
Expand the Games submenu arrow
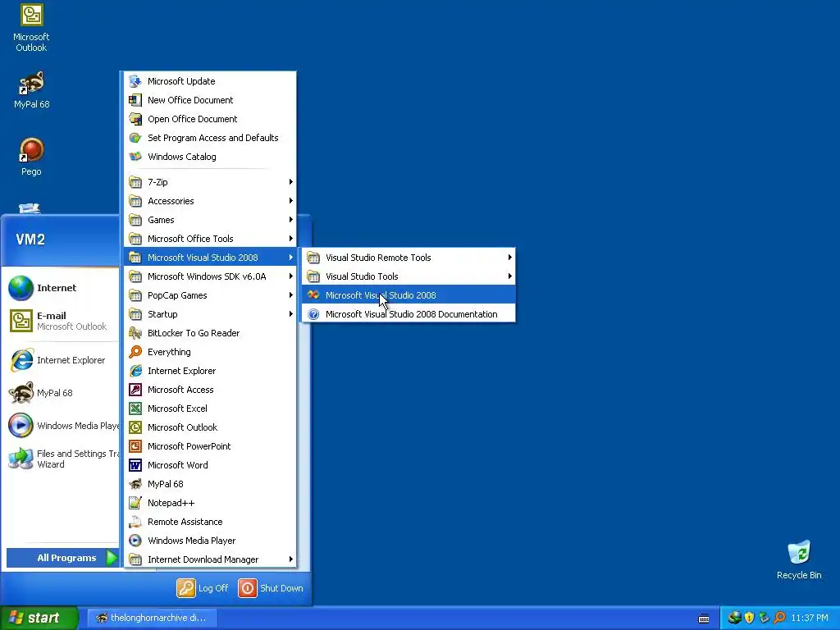[291, 220]
